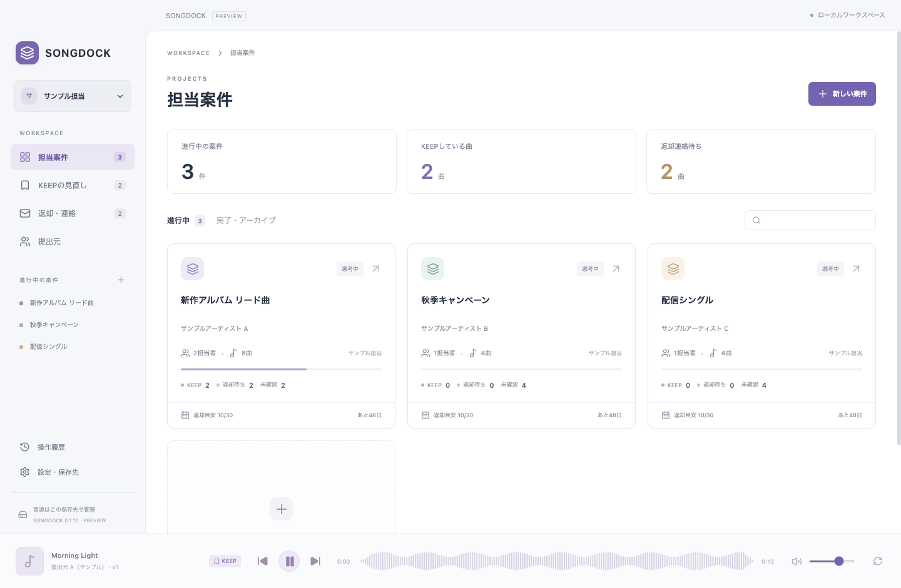
Task: Click the empty add-project card plus
Action: (x=282, y=509)
